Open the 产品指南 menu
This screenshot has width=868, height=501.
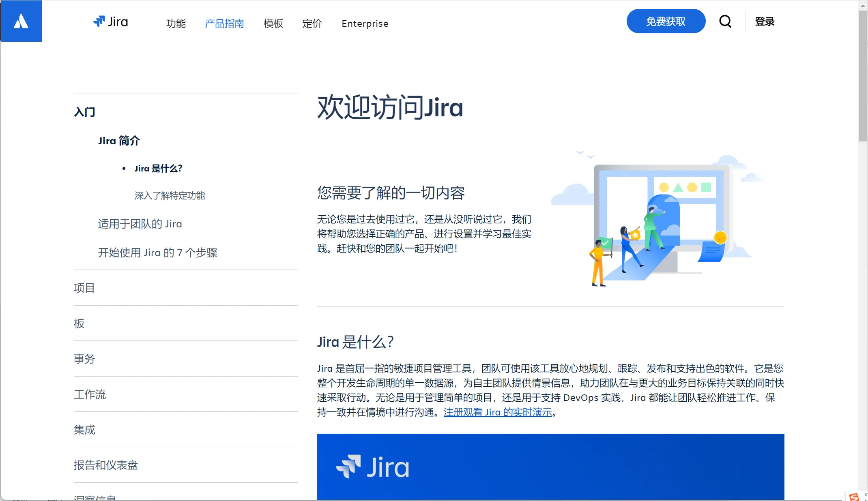pos(224,24)
